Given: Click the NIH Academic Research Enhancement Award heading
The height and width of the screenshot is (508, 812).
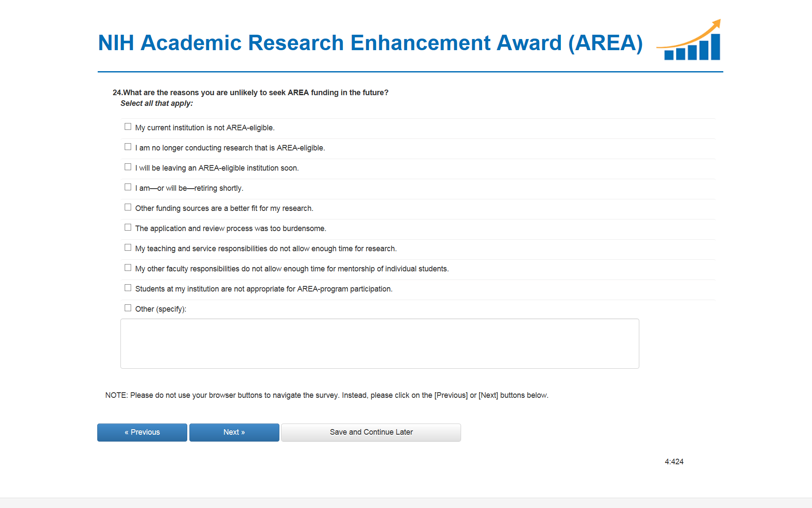Looking at the screenshot, I should click(x=370, y=43).
